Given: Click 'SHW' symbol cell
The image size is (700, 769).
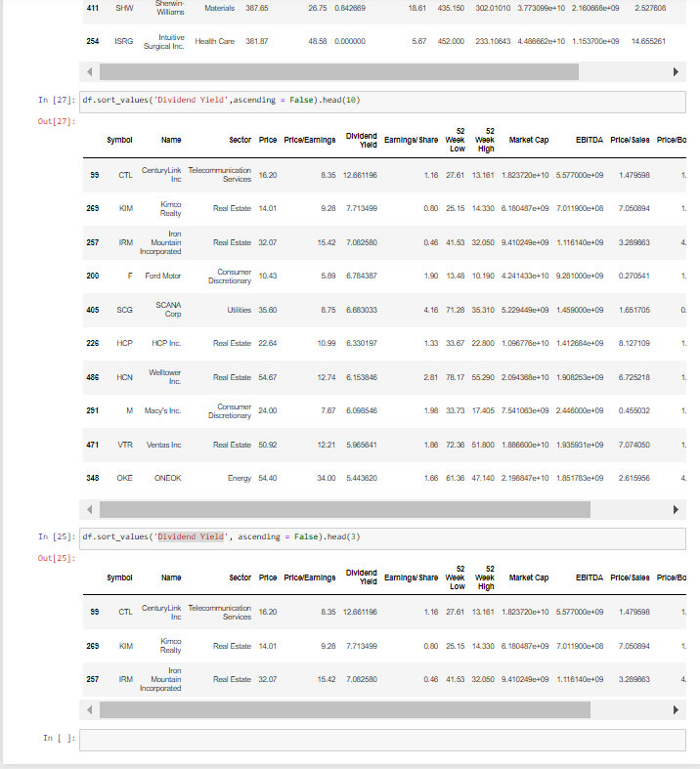Looking at the screenshot, I should tap(124, 8).
